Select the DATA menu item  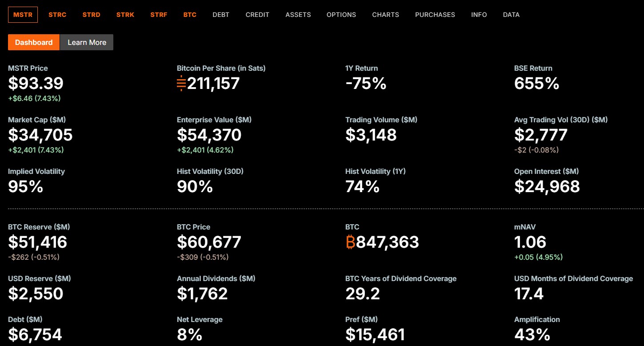tap(511, 15)
